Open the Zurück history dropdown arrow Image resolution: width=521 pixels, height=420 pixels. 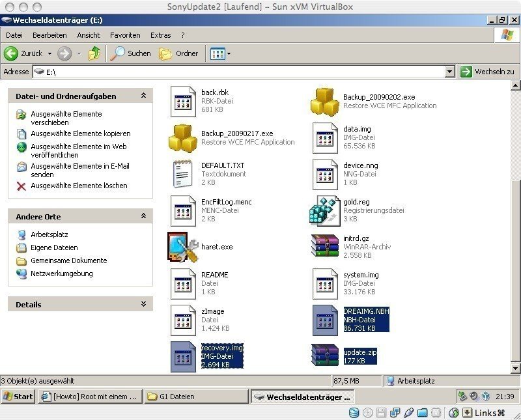pos(49,53)
